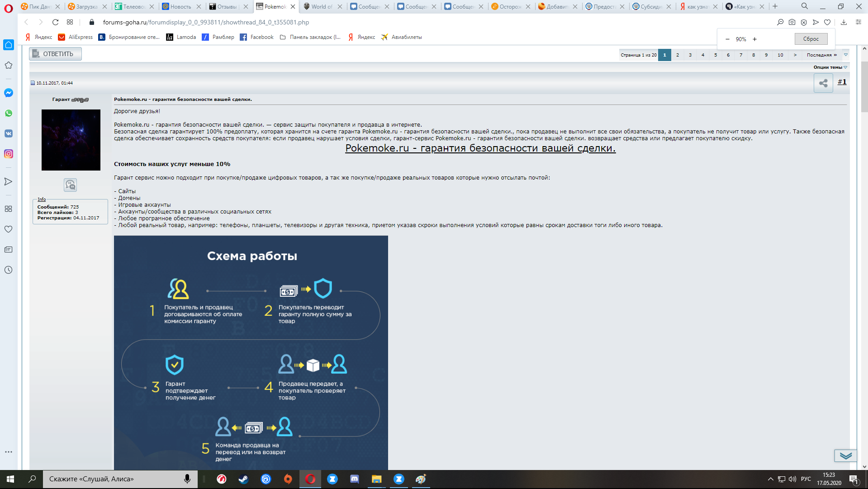Open the sidebar news feed icon
This screenshot has width=868, height=489.
click(9, 249)
